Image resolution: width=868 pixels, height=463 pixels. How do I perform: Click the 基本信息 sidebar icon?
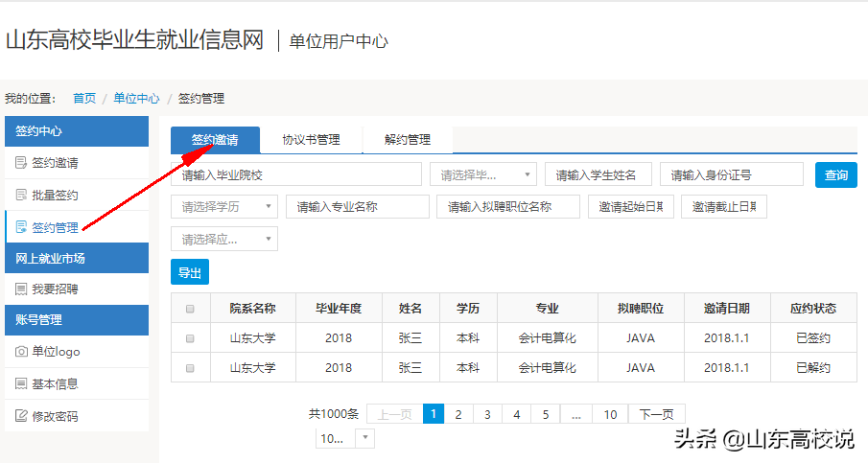(x=21, y=383)
